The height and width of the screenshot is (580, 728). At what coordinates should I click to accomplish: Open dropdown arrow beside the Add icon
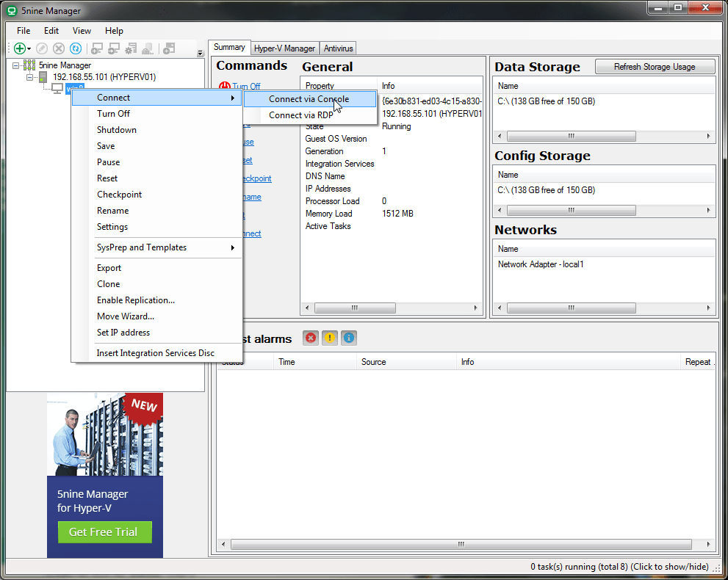pos(29,49)
